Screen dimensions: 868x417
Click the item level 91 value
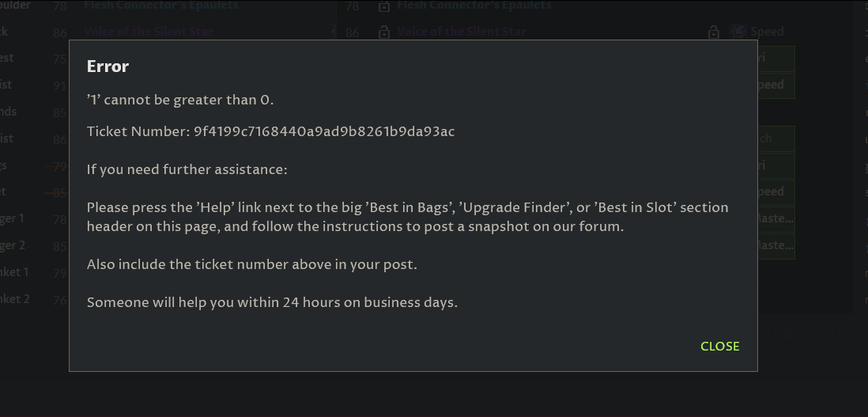[60, 85]
